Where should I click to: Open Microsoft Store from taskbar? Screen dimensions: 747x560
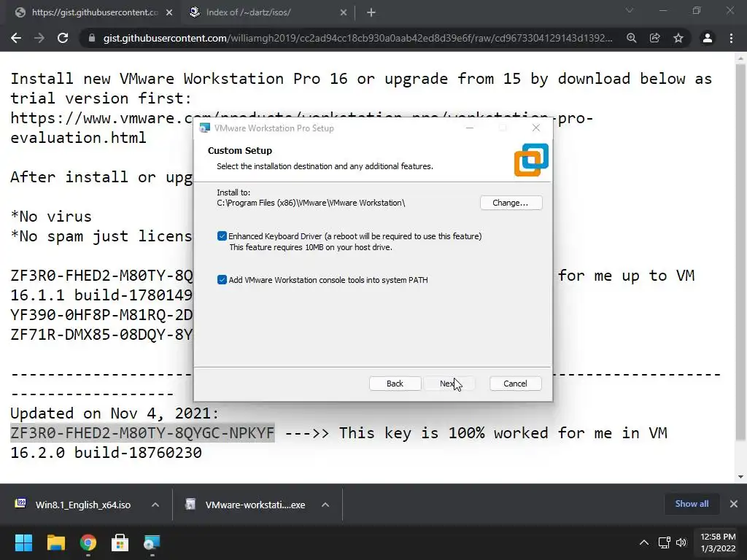pyautogui.click(x=120, y=542)
